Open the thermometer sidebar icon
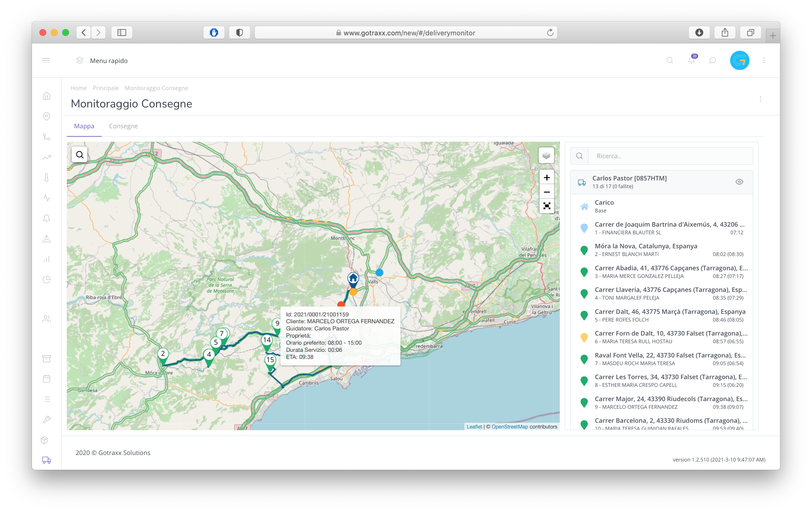Image resolution: width=812 pixels, height=512 pixels. pos(47,178)
